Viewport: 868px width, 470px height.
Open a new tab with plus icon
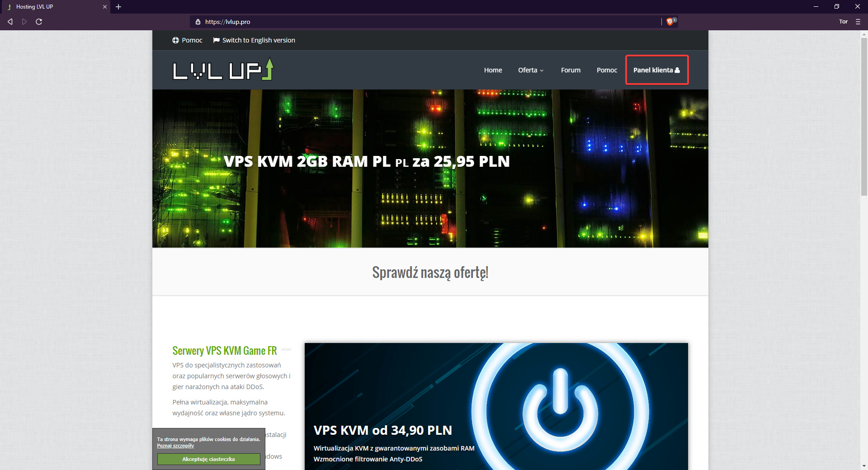(x=118, y=7)
